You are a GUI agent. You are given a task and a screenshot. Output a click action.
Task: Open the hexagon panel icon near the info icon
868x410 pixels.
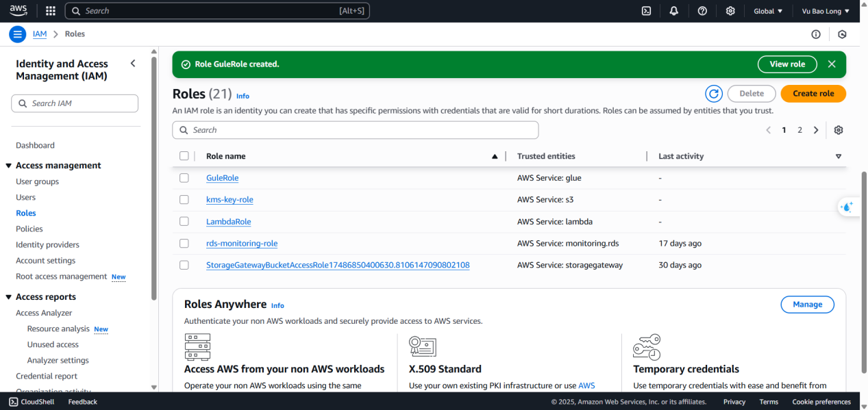[843, 34]
